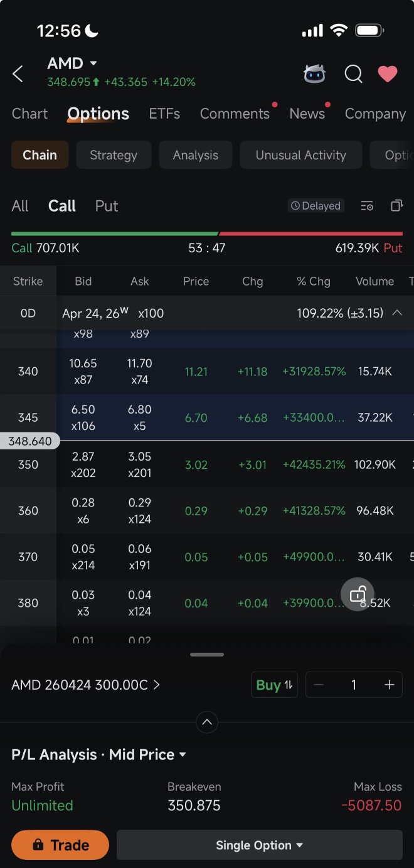
Task: Select the 350 strike call row
Action: (207, 464)
